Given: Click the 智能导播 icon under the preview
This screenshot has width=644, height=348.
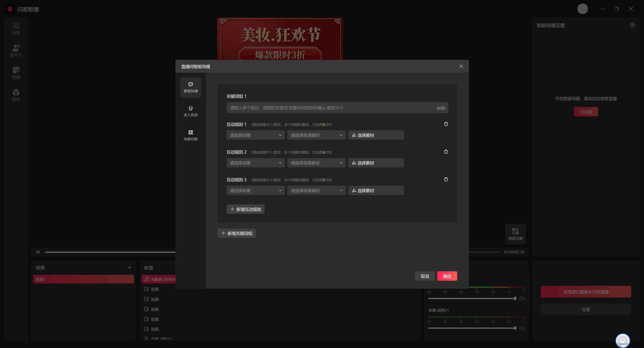Looking at the screenshot, I should [x=515, y=234].
